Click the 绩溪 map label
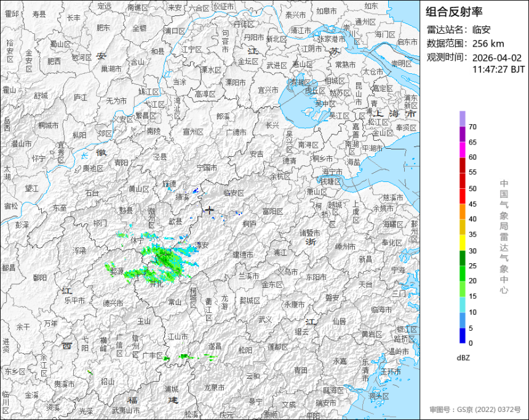 click(x=182, y=196)
